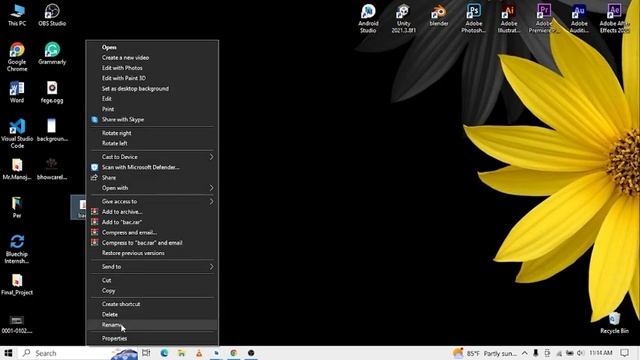Choose Compress and email...
This screenshot has height=360, width=640.
pos(152,233)
